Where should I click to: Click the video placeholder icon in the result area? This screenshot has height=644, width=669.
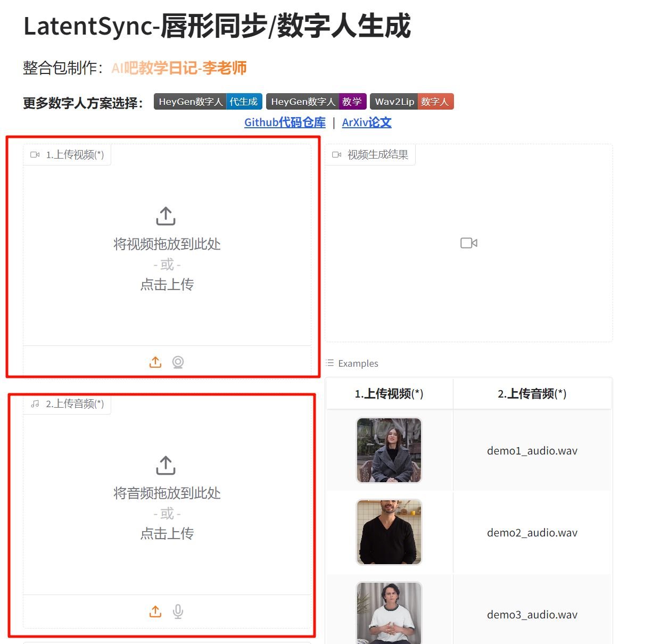(x=468, y=243)
